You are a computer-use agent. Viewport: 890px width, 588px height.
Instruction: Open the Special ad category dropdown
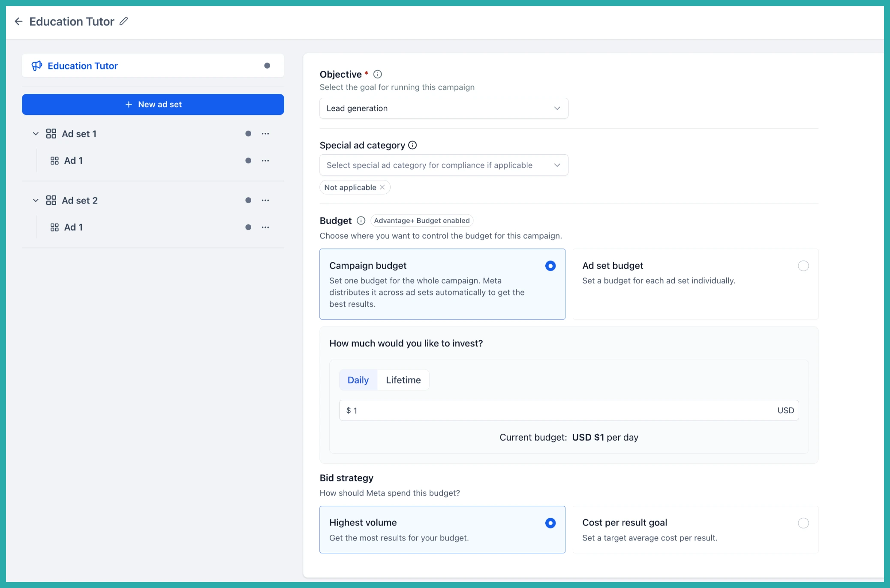click(x=444, y=165)
